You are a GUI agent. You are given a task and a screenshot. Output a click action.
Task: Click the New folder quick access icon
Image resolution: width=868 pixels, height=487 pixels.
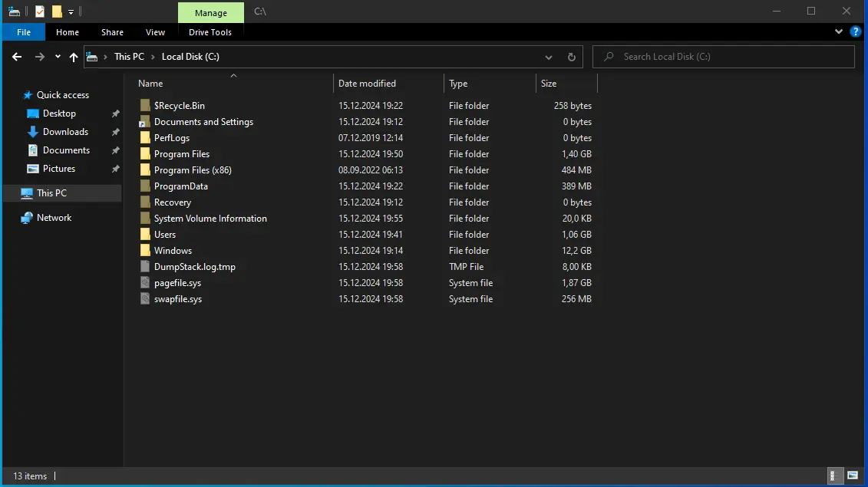pos(57,11)
